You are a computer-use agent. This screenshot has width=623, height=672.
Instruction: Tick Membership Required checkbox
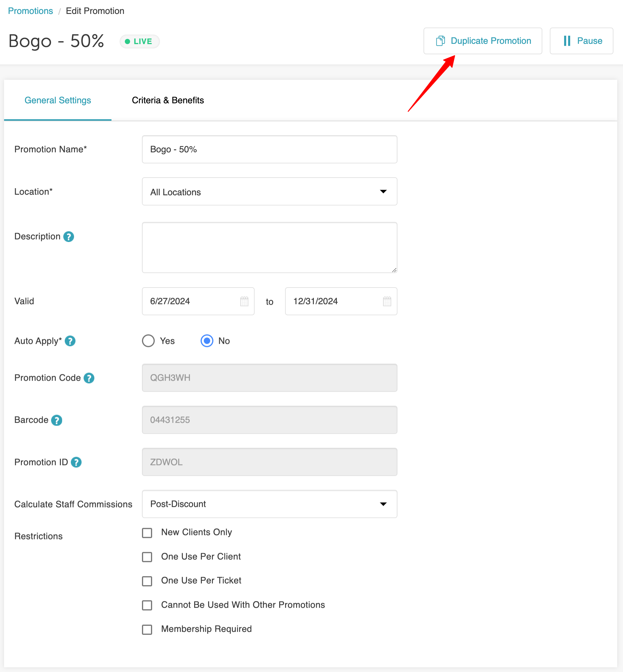coord(147,629)
